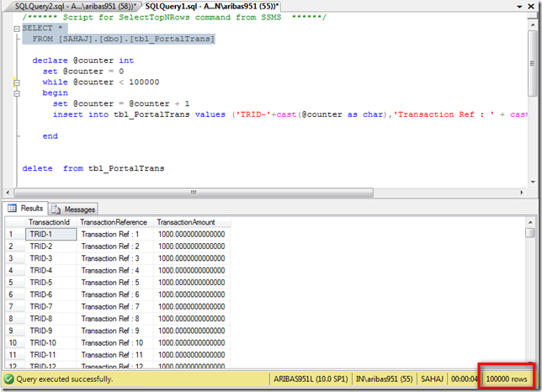
Task: Select row 5 using its row header
Action: pyautogui.click(x=12, y=283)
